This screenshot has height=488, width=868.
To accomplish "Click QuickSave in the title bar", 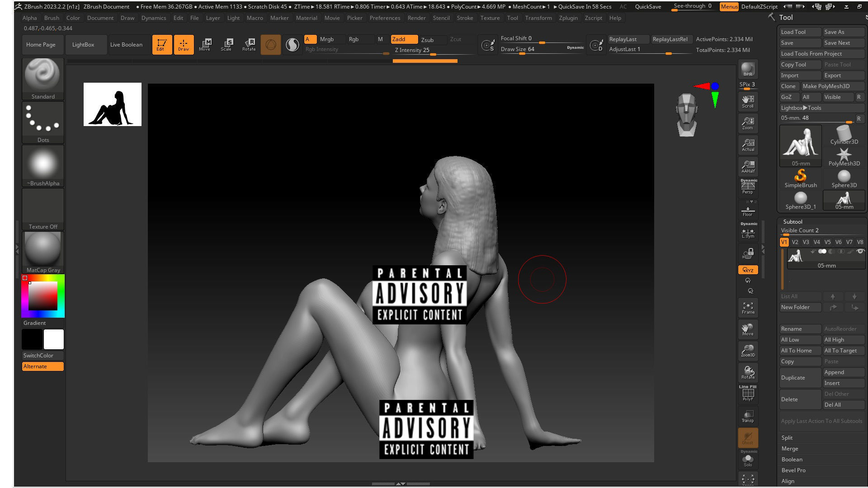I will [648, 7].
